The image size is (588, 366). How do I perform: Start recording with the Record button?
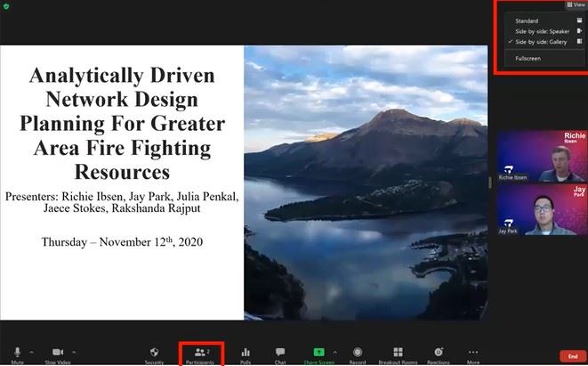tap(358, 355)
